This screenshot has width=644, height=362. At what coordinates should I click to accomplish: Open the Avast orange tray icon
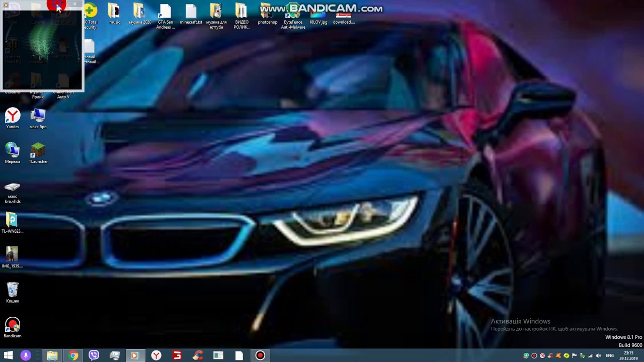pos(558,355)
